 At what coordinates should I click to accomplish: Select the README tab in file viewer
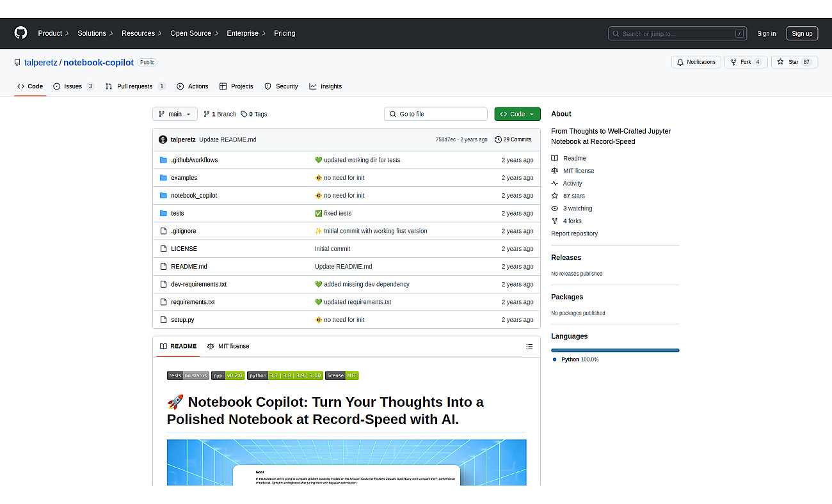click(x=178, y=346)
